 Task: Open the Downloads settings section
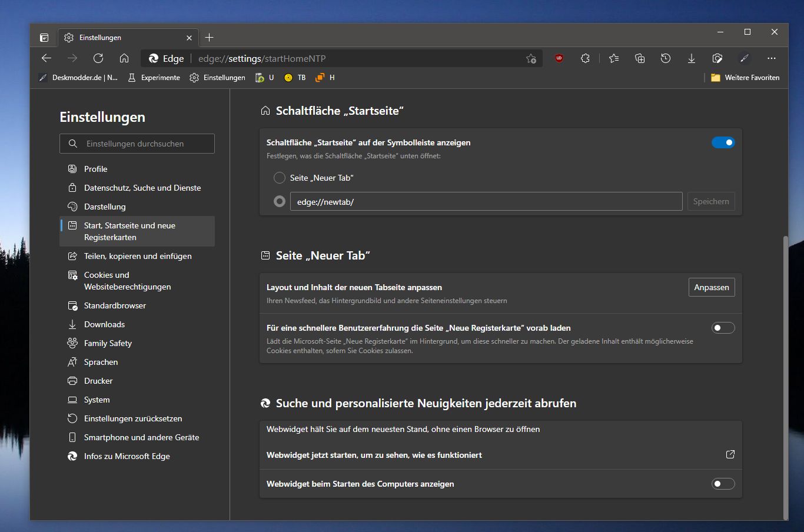(137, 324)
